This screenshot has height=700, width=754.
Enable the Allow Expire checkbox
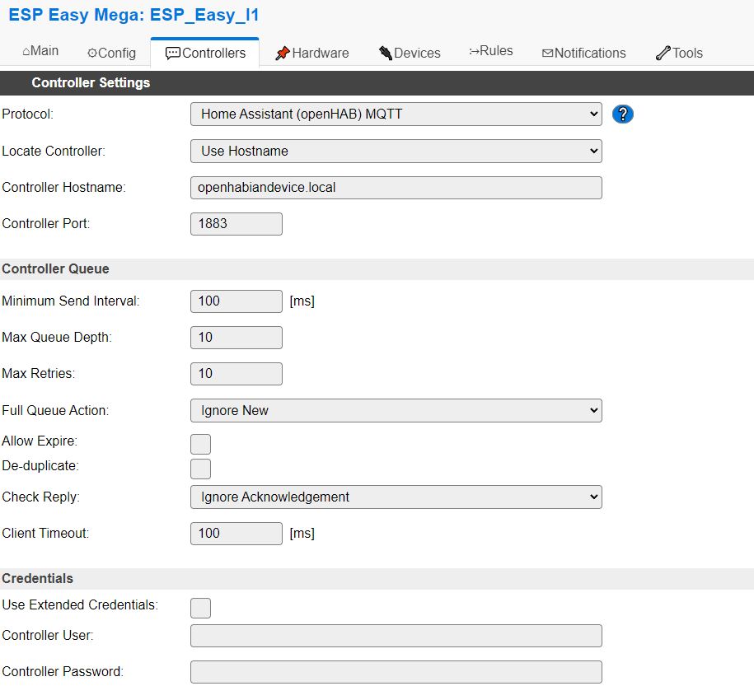pos(200,444)
